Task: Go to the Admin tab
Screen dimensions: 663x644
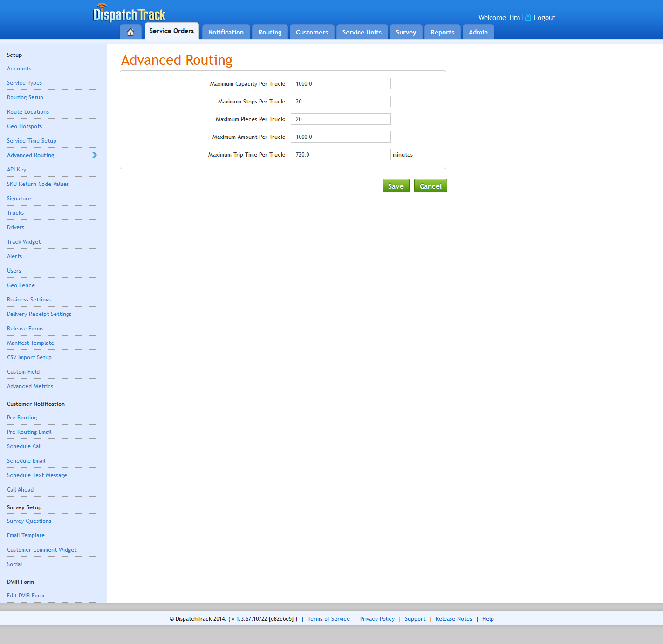Action: pos(478,32)
